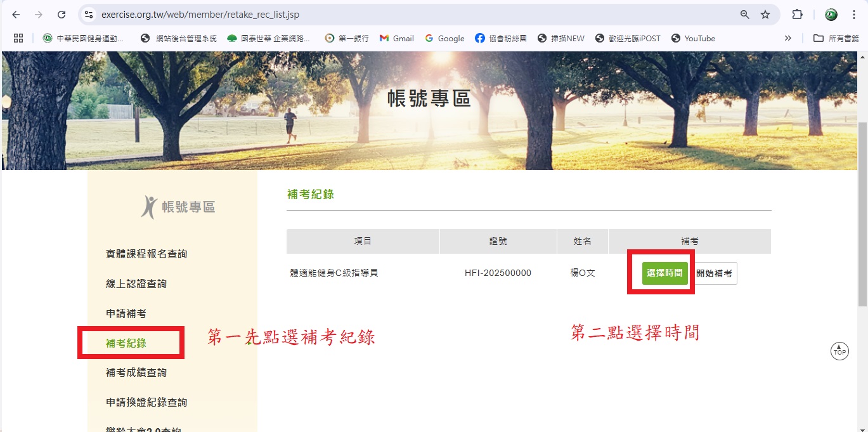Reload the current page
This screenshot has width=868, height=432.
coord(62,15)
